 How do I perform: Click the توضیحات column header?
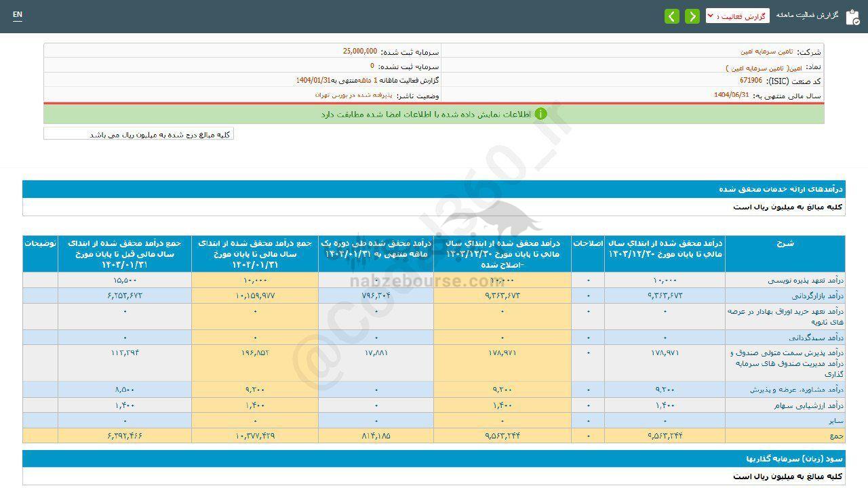coord(40,243)
